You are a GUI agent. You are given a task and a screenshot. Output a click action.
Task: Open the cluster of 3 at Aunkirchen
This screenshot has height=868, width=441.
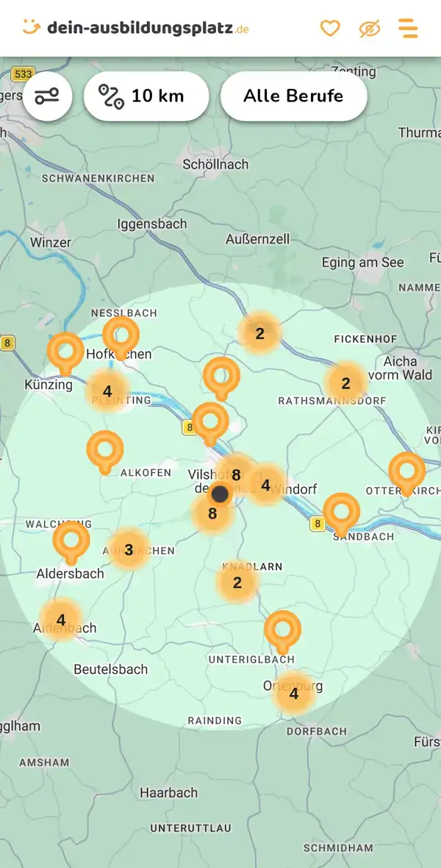tap(129, 549)
